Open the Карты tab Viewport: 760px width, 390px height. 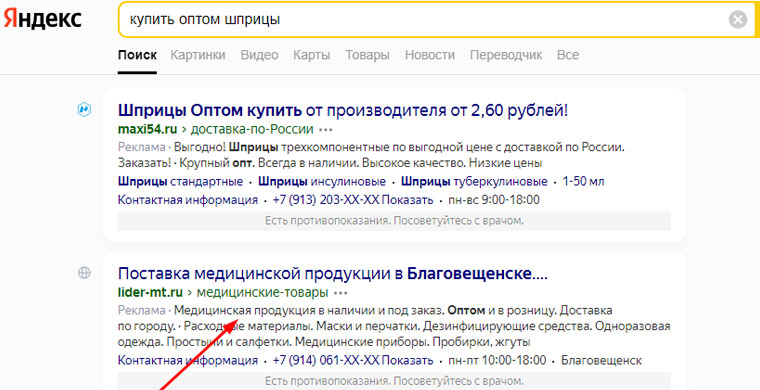pyautogui.click(x=311, y=55)
